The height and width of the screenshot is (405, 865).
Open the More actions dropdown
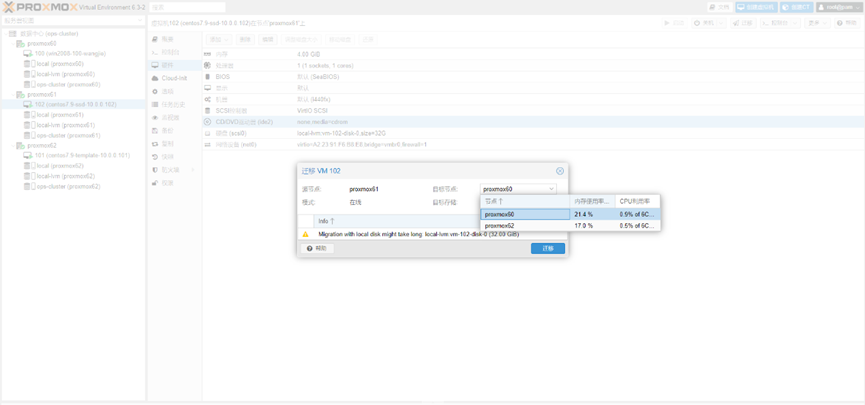pyautogui.click(x=818, y=23)
